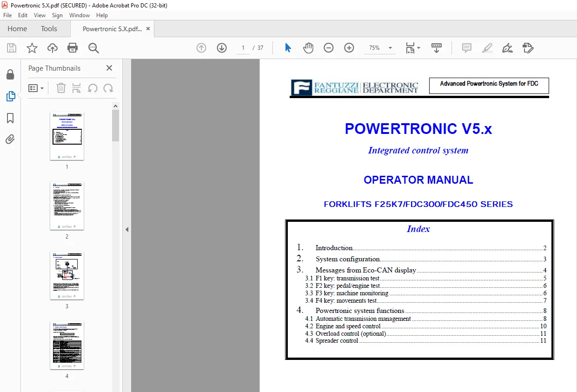Bookmark file with the star icon

(x=32, y=48)
